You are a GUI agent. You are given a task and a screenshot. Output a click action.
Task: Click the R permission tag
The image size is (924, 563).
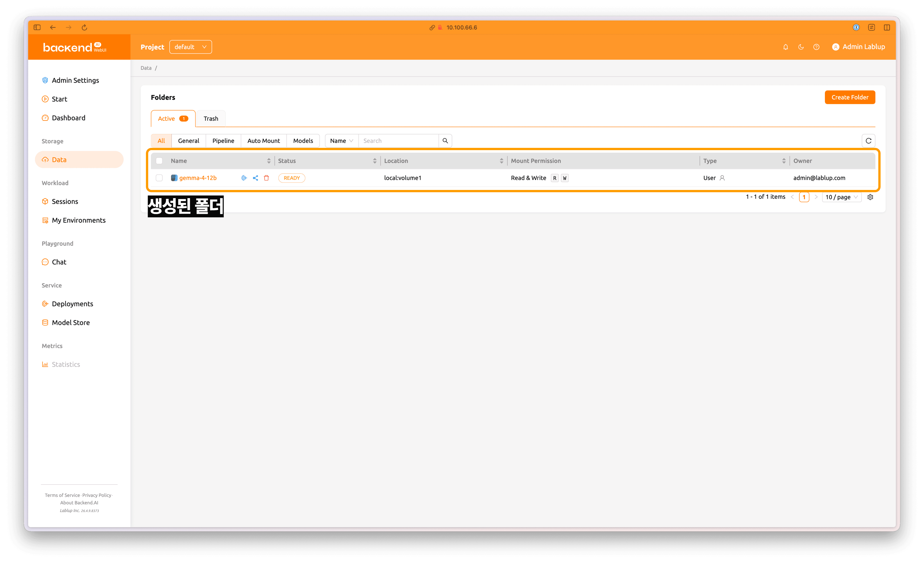click(x=555, y=178)
